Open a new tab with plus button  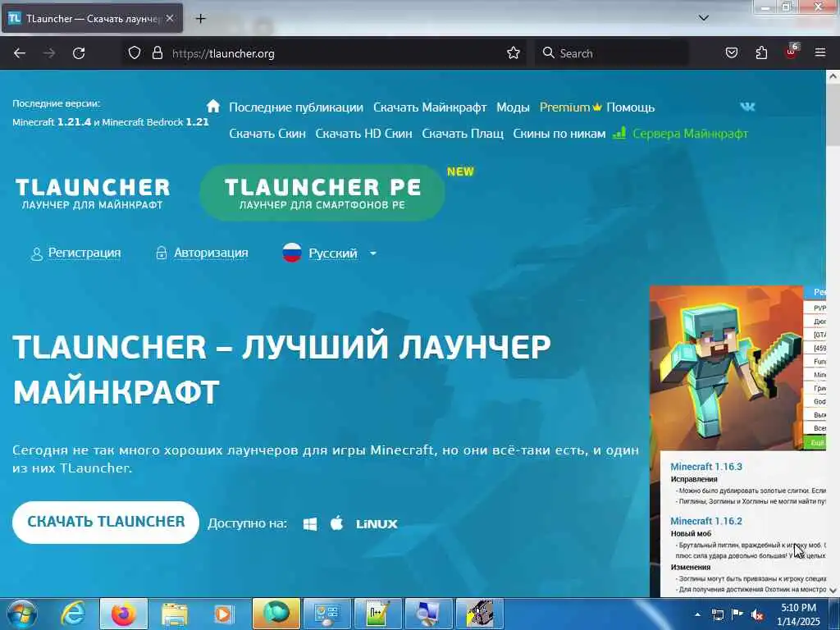point(200,19)
